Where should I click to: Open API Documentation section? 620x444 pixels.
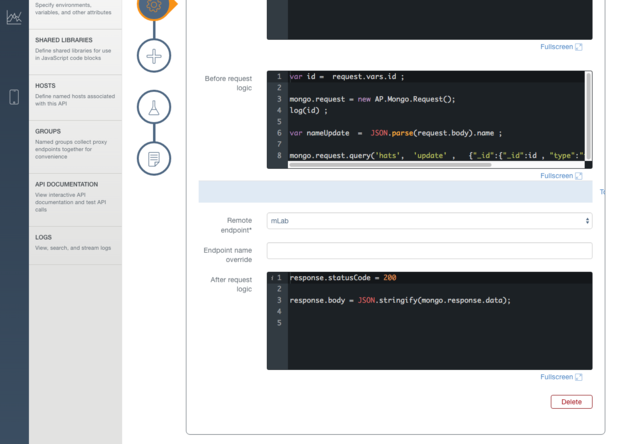[x=75, y=200]
